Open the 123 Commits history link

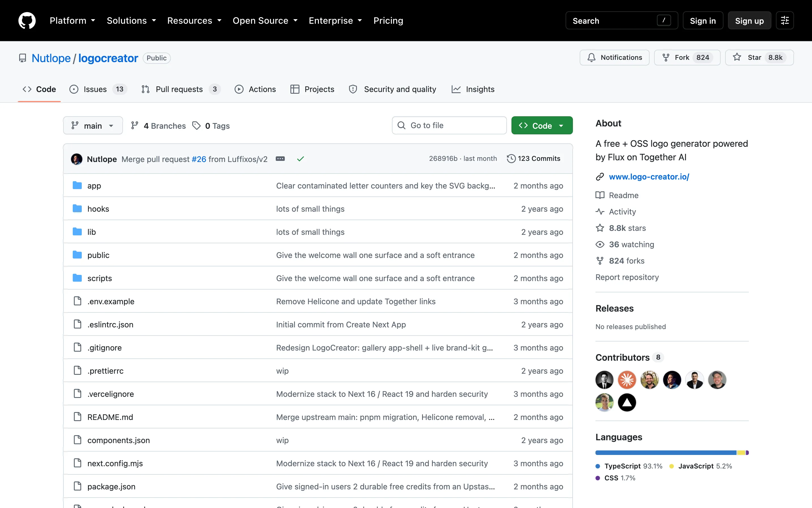[533, 159]
